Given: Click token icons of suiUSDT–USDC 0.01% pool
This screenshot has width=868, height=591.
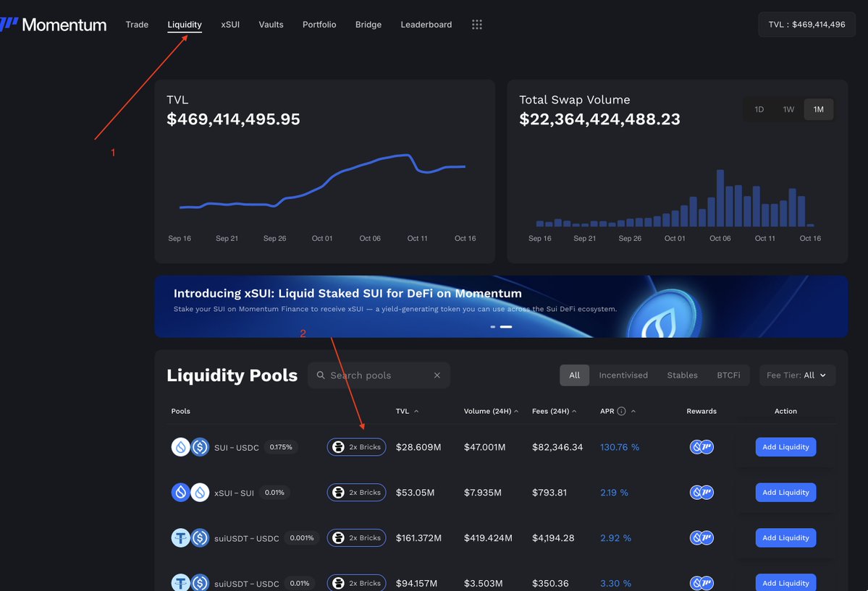Looking at the screenshot, I should [x=190, y=582].
